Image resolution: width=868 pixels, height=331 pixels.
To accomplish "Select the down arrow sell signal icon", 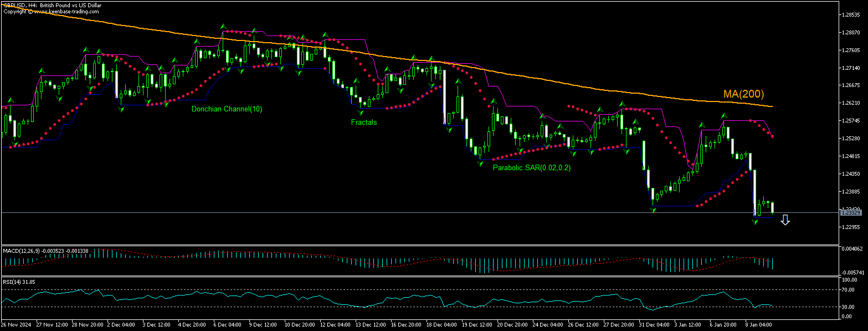I will pos(786,220).
